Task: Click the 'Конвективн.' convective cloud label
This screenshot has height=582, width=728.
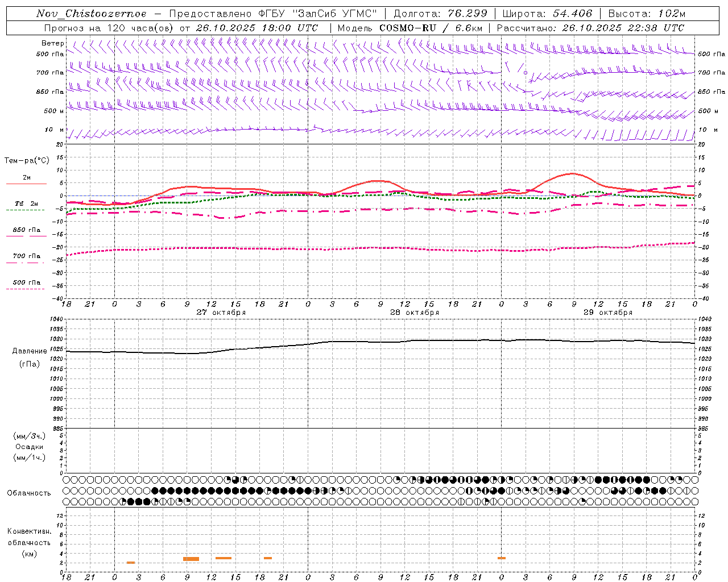Action: [29, 531]
